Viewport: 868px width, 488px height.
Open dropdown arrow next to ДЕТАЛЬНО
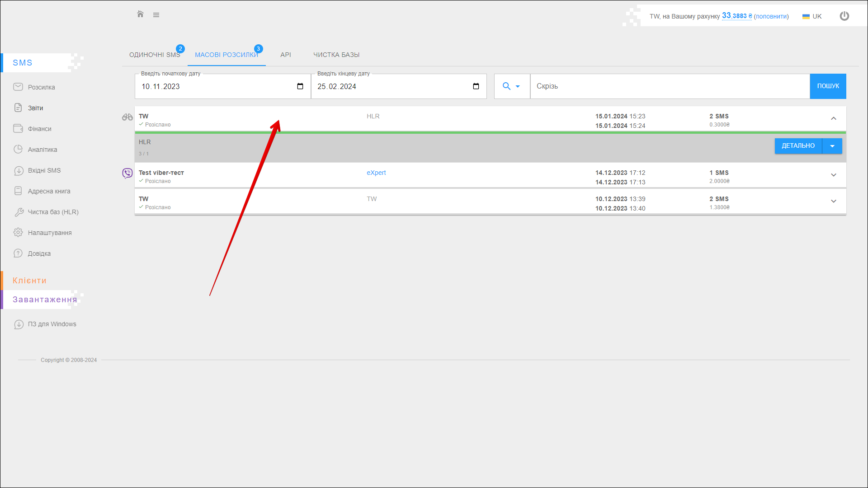tap(832, 146)
